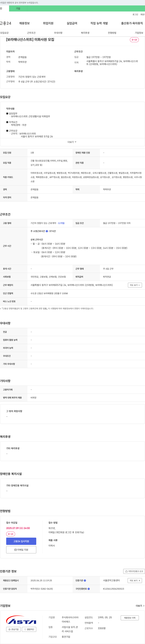Open 지도 보기 dropdown for work location
Viewport: 145px width, 644px height.
135,285
